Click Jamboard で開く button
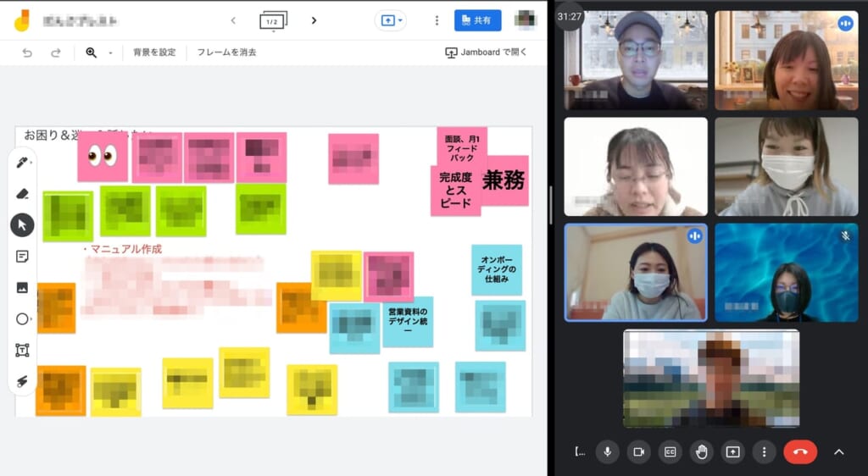868x476 pixels. [x=486, y=52]
